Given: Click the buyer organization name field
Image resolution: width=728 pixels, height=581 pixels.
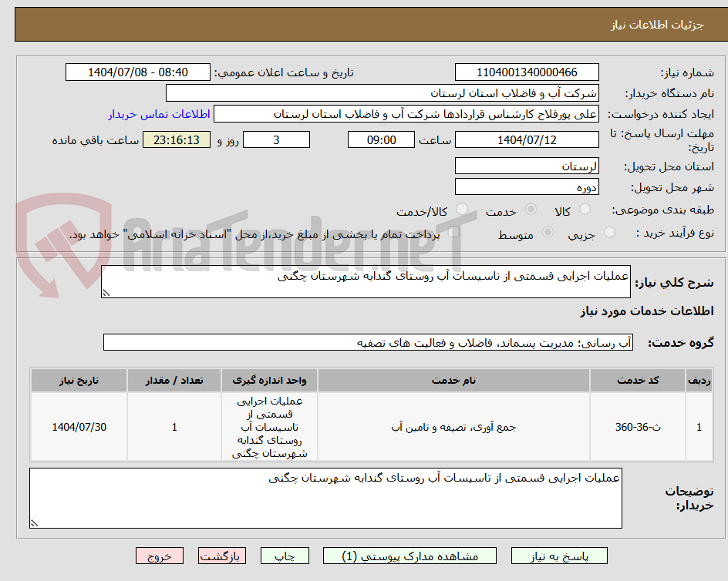Looking at the screenshot, I should point(382,93).
